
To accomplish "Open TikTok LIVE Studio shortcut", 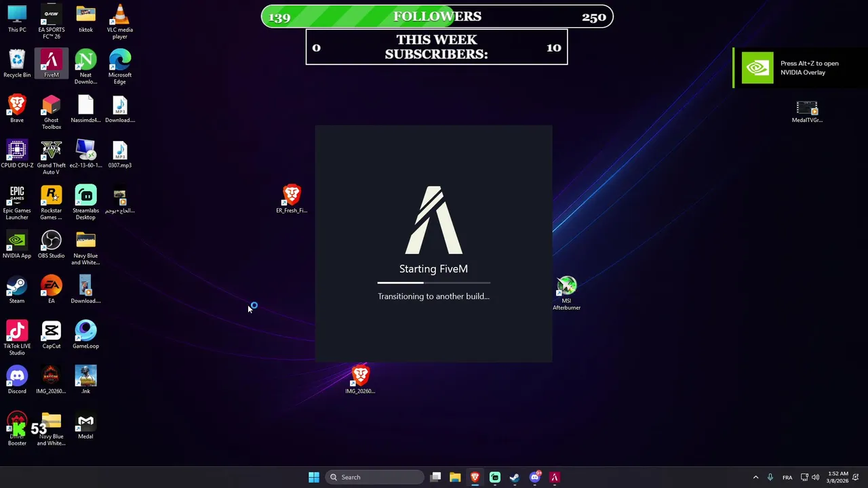I will click(17, 338).
